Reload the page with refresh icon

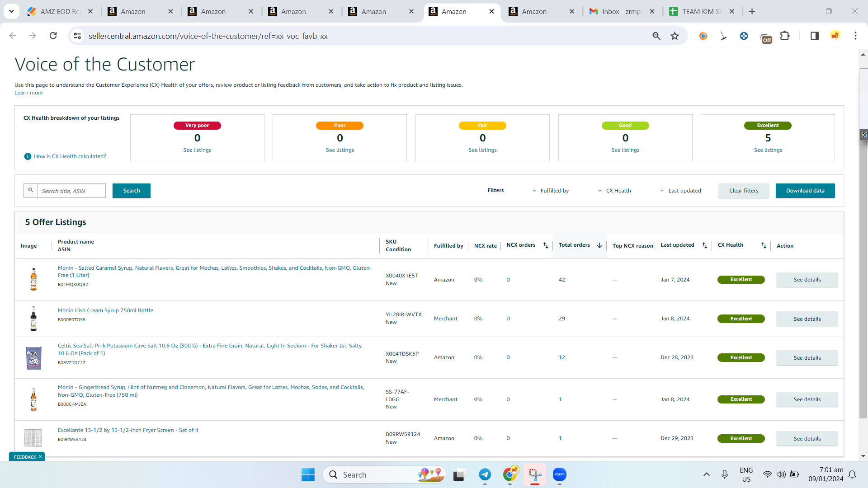pyautogui.click(x=53, y=36)
